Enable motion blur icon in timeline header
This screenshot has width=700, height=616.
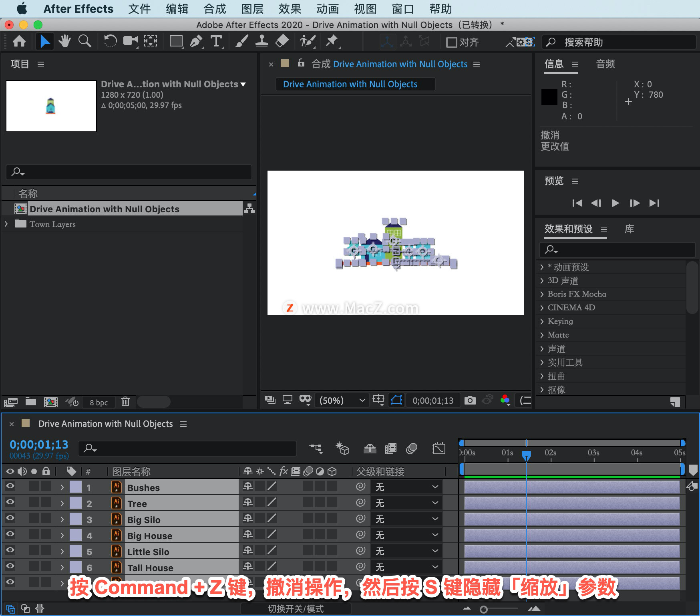pos(412,448)
